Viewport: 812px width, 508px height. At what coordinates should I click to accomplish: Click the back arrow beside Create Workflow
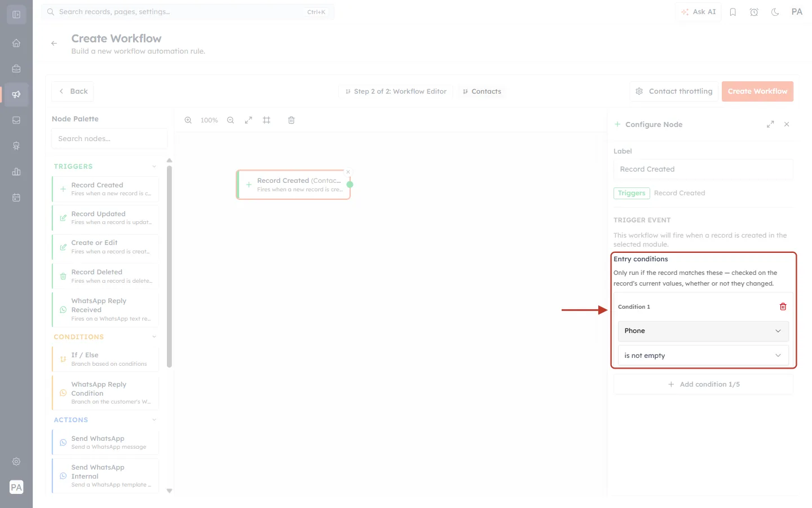click(54, 43)
